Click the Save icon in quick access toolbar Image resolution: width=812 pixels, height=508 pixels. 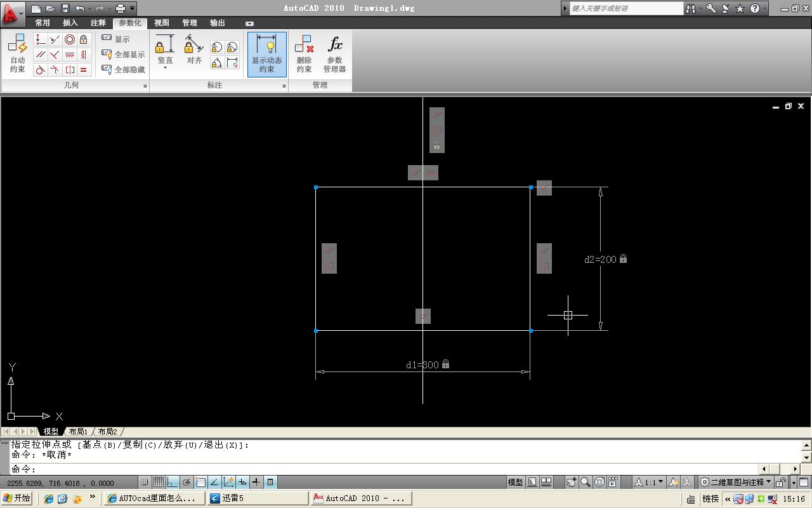click(x=65, y=8)
